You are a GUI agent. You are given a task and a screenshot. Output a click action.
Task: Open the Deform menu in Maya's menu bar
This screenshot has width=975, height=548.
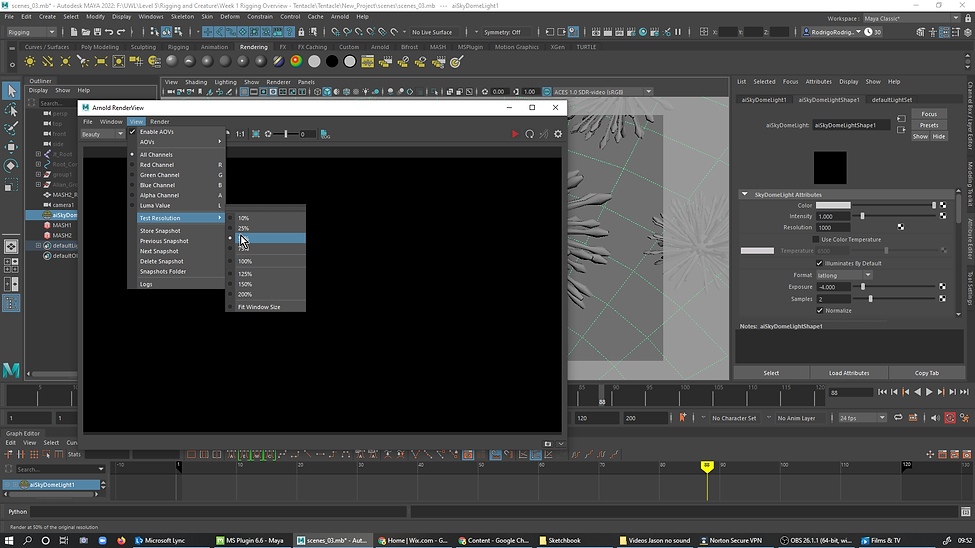pyautogui.click(x=229, y=17)
